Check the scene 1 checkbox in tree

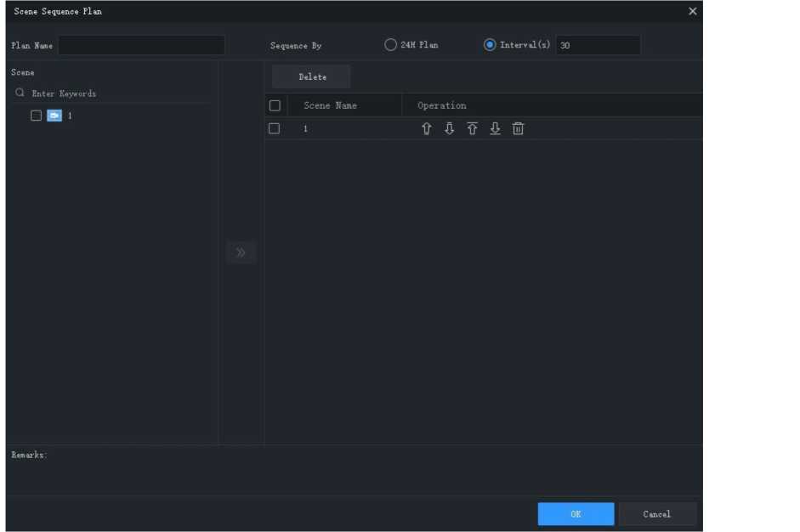[x=36, y=116]
